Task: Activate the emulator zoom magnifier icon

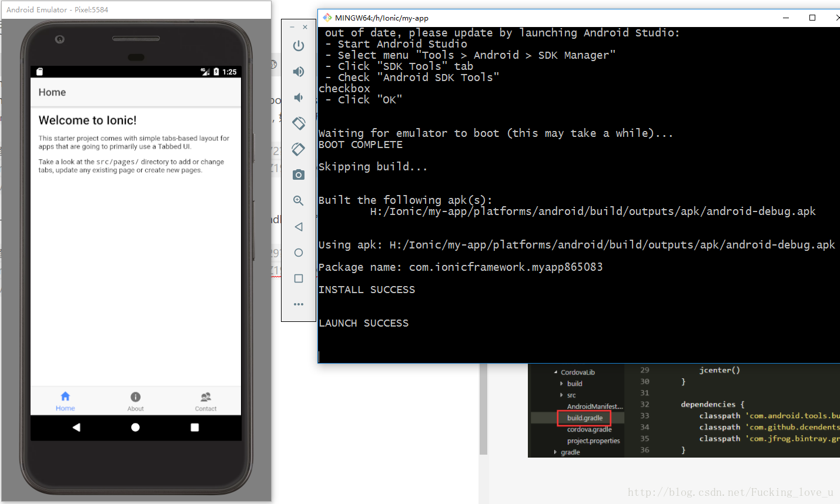Action: pyautogui.click(x=299, y=201)
